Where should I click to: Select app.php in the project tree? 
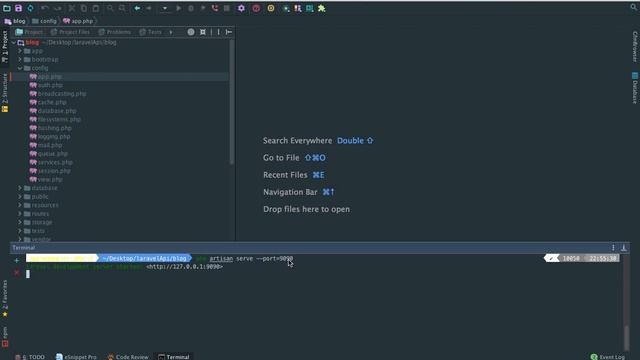point(45,77)
